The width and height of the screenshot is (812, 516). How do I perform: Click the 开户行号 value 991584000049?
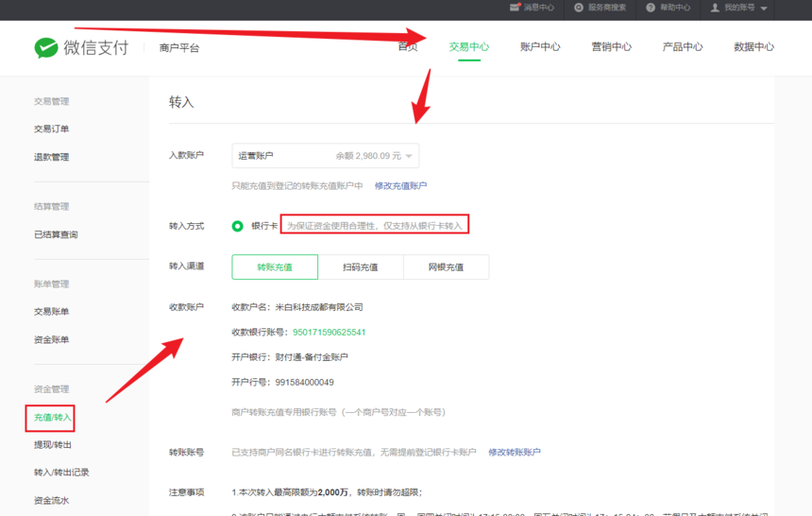click(304, 382)
